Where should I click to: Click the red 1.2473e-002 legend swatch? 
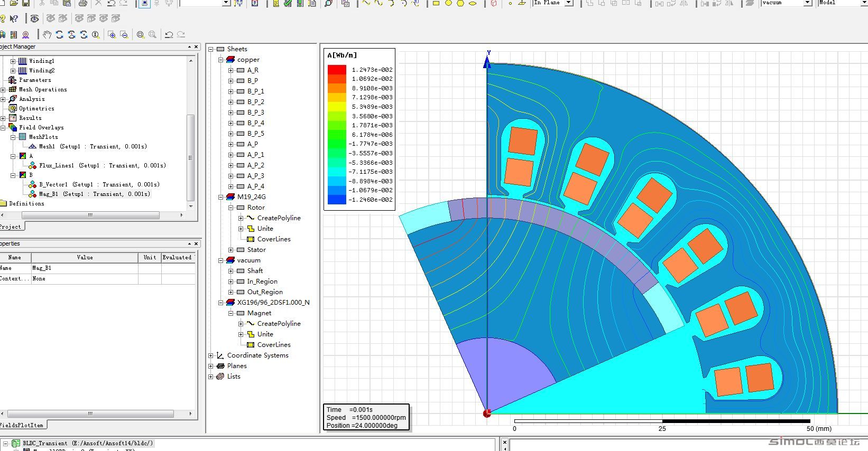pyautogui.click(x=337, y=70)
